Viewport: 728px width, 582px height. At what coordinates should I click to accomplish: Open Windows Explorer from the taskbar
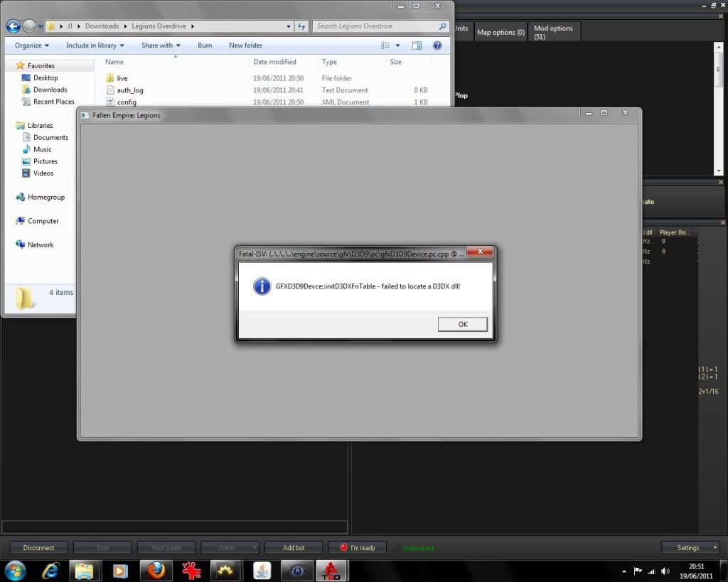pyautogui.click(x=84, y=571)
